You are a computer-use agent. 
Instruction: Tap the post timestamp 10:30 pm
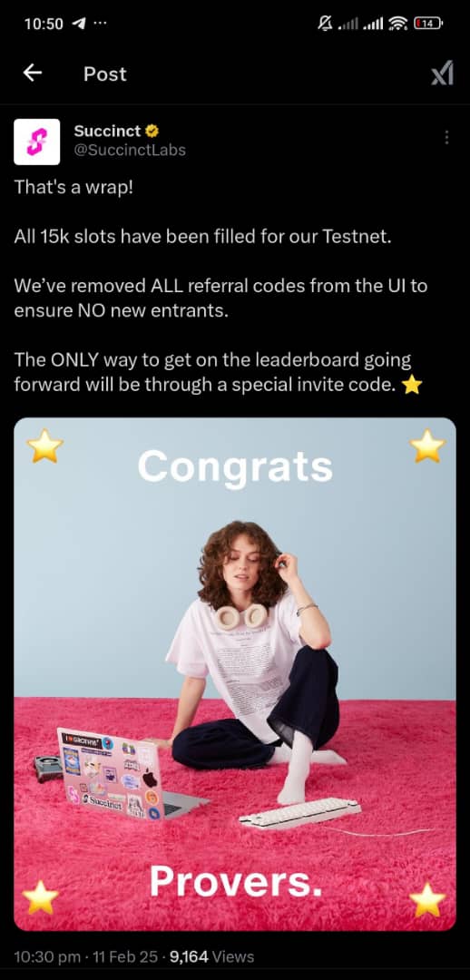tap(47, 957)
